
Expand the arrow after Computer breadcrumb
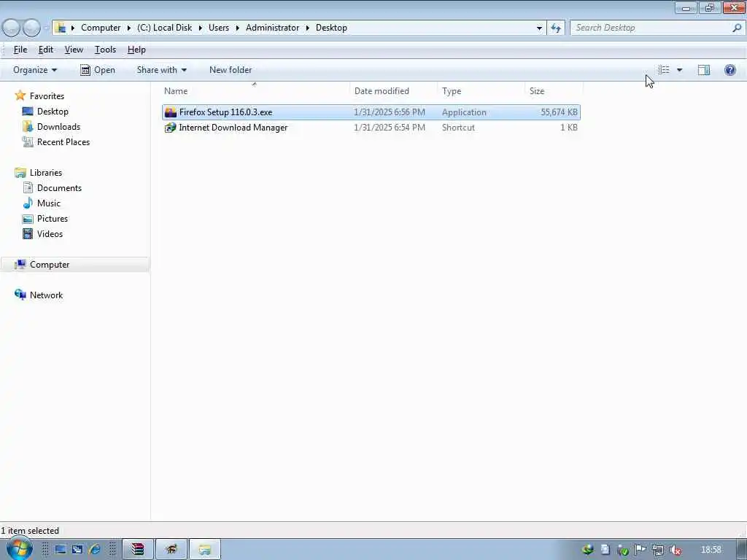(x=128, y=28)
